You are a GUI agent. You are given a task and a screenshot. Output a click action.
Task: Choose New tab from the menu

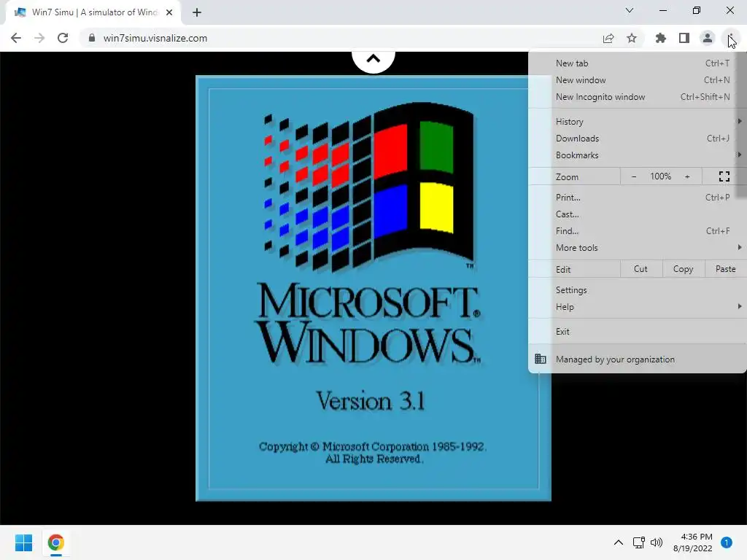638,63
